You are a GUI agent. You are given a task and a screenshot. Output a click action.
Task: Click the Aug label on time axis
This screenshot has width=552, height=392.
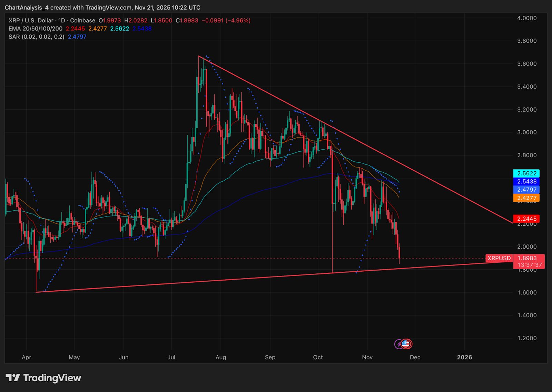(221, 357)
